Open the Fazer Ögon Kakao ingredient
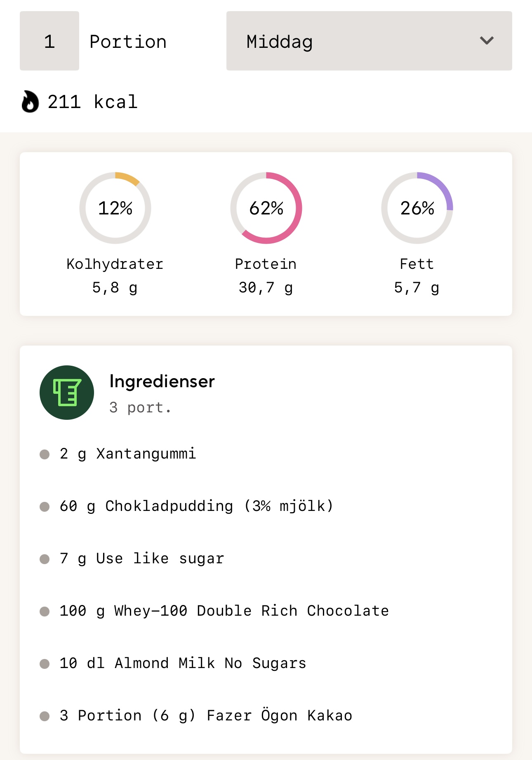Viewport: 532px width, 760px height. (206, 716)
